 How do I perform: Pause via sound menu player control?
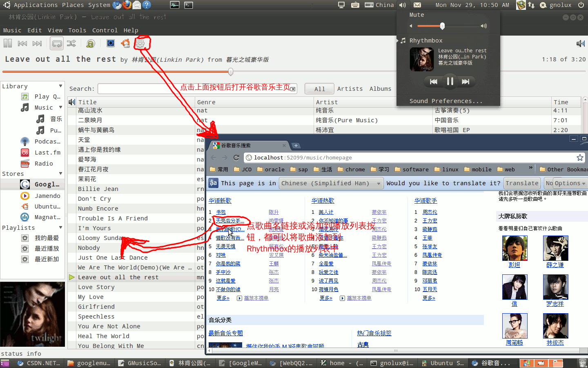tap(450, 81)
